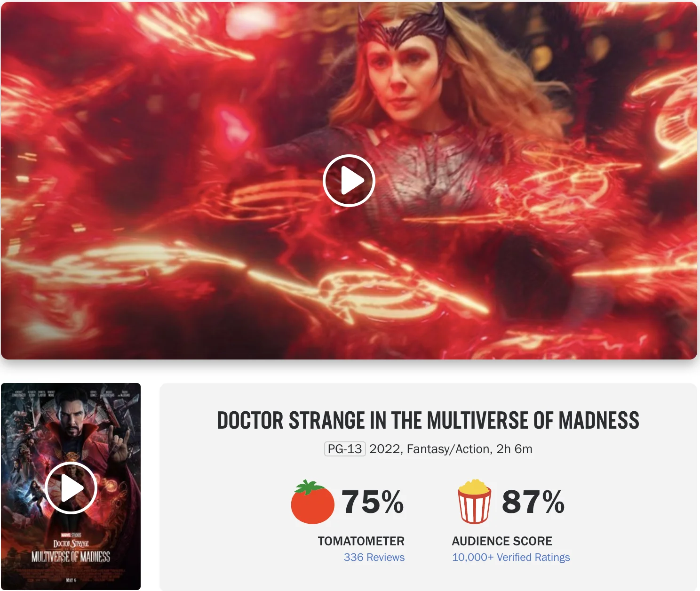Click the 2022, Fantasy/Action, 2h 6m info text
Image resolution: width=700 pixels, height=591 pixels.
pos(451,449)
